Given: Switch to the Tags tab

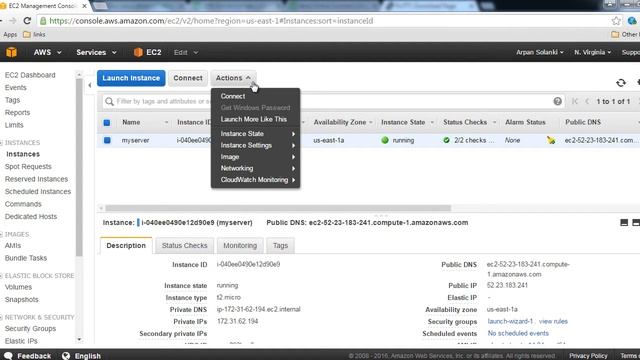Looking at the screenshot, I should (280, 246).
